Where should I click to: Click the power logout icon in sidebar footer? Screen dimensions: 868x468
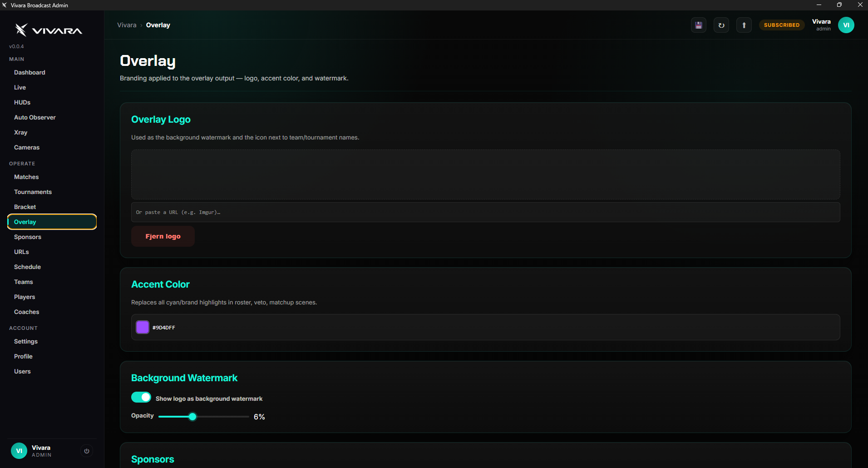[87, 451]
